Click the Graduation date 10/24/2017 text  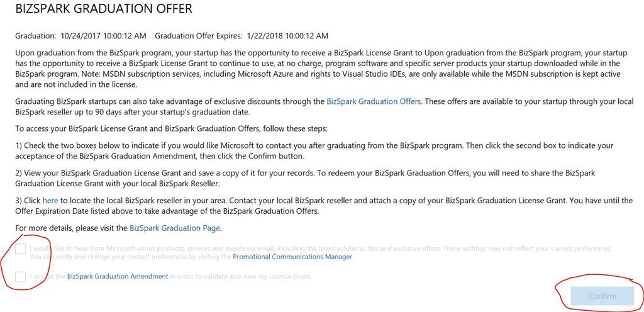(80, 36)
